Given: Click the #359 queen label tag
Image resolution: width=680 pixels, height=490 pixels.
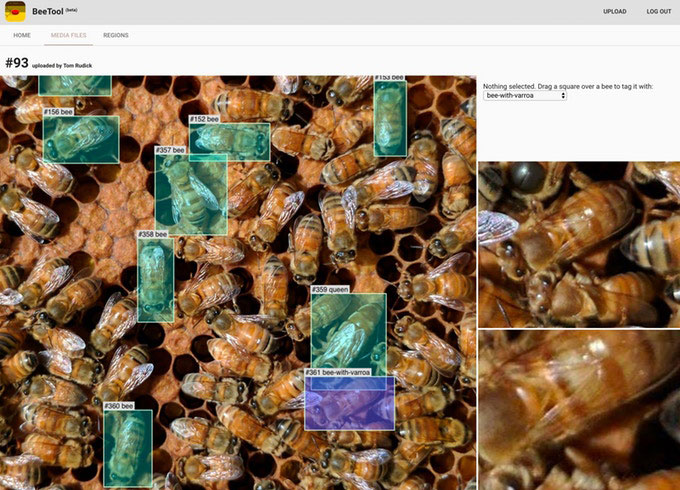Looking at the screenshot, I should point(330,289).
